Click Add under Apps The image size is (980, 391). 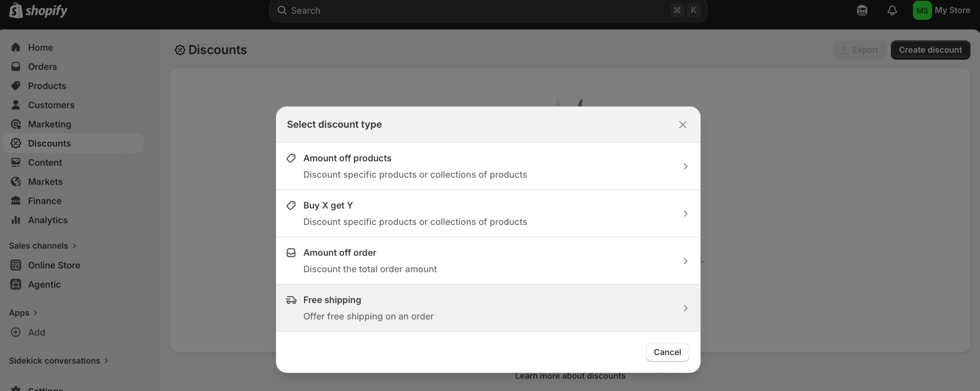73,332
